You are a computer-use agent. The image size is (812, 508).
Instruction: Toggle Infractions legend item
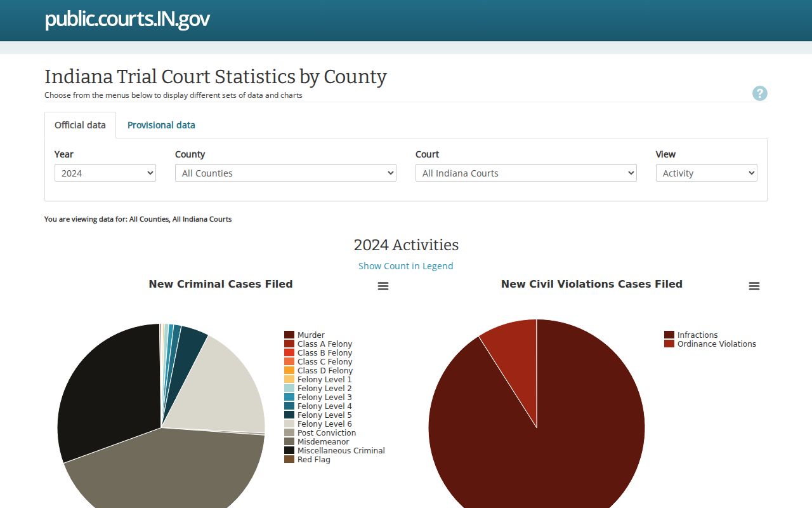pos(691,335)
